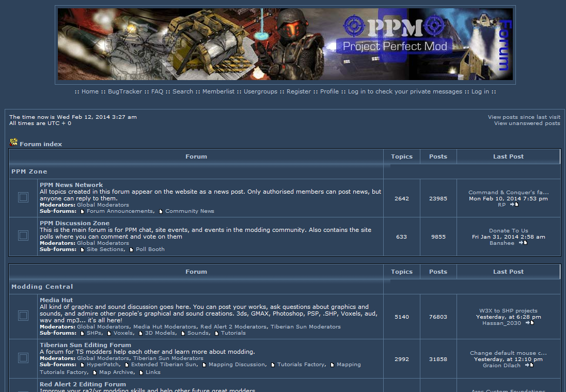Open RP's user profile

502,205
